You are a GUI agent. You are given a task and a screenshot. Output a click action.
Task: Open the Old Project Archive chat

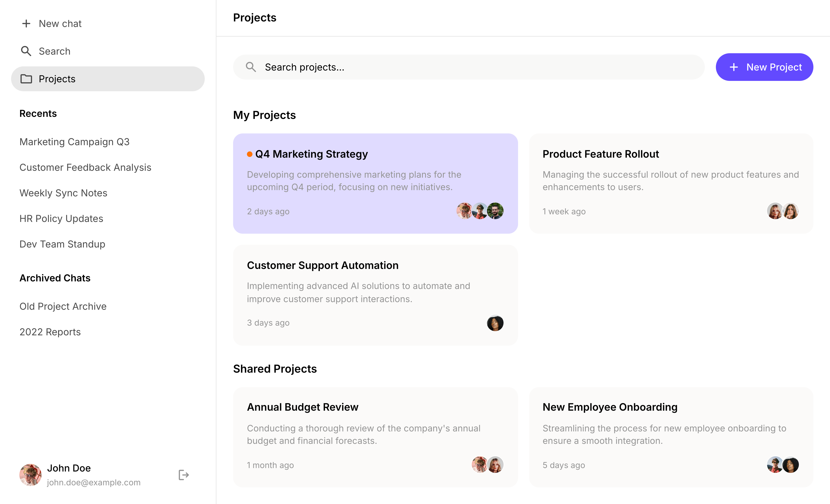click(x=63, y=306)
